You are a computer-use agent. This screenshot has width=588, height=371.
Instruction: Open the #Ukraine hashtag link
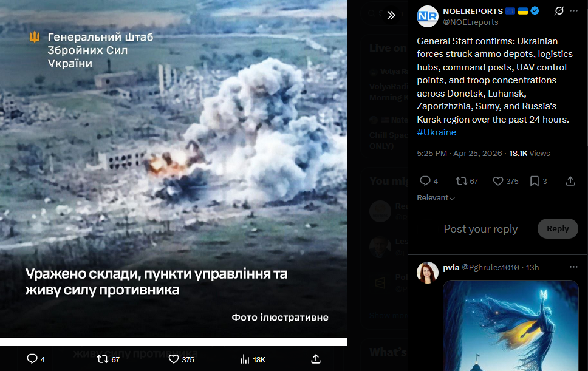click(x=437, y=132)
